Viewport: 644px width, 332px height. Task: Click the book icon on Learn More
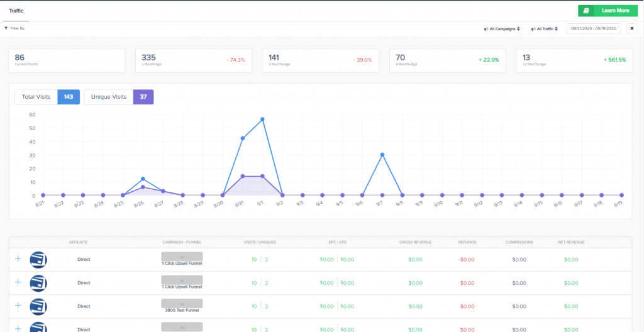586,11
